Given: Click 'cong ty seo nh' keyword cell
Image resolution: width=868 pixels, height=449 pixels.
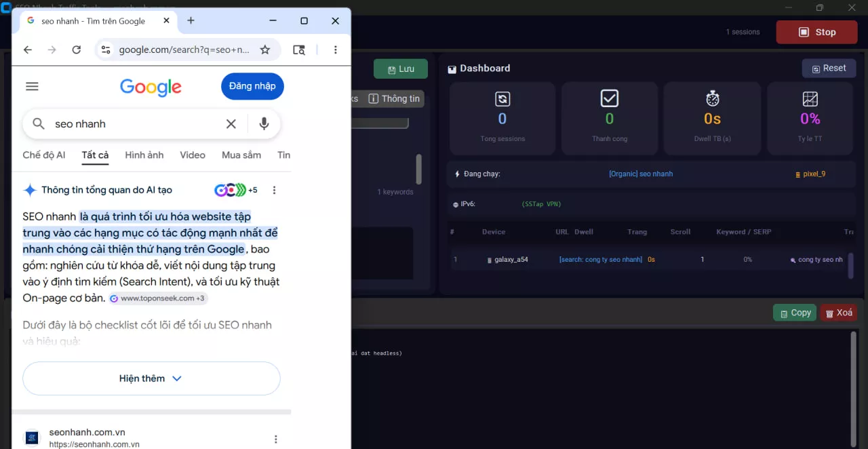Looking at the screenshot, I should coord(816,260).
